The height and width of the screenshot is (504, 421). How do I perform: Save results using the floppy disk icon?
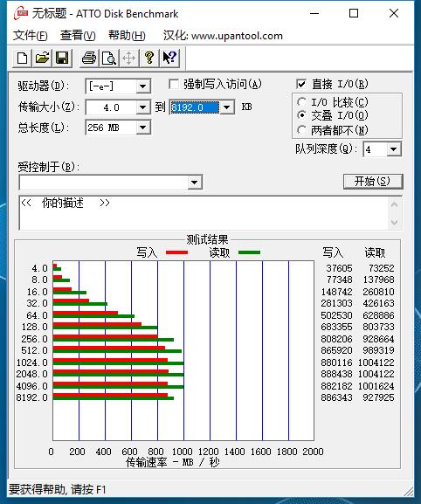[x=62, y=59]
